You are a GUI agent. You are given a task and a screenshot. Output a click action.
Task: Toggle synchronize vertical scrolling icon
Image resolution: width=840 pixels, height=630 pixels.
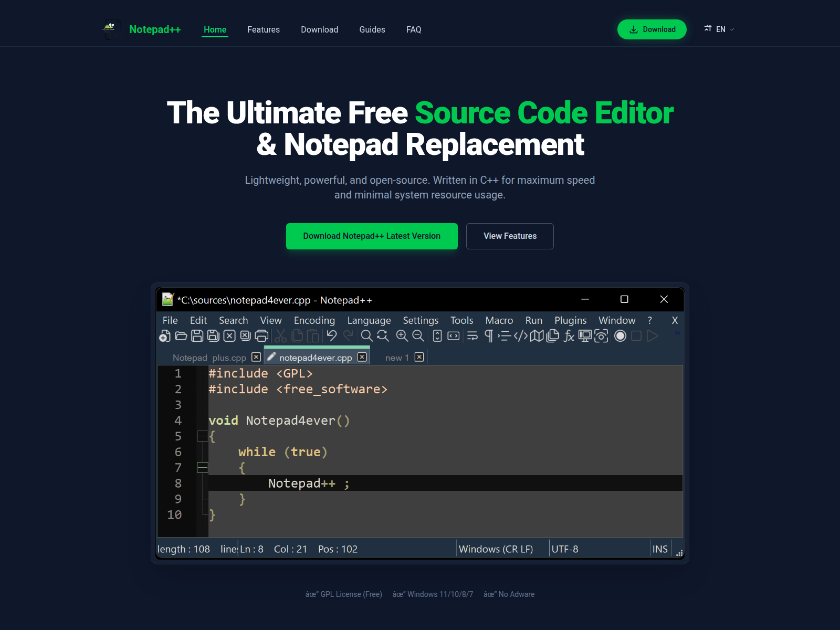pyautogui.click(x=437, y=336)
